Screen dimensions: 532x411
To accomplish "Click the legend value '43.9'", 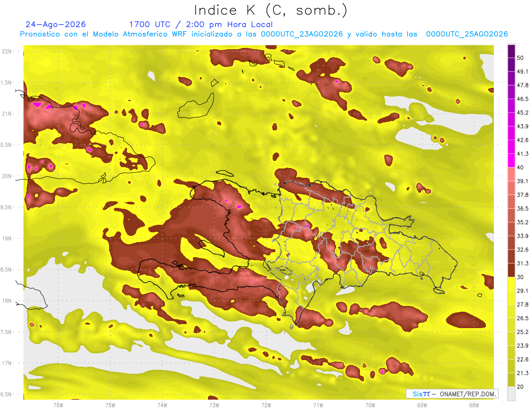I will pyautogui.click(x=522, y=126).
